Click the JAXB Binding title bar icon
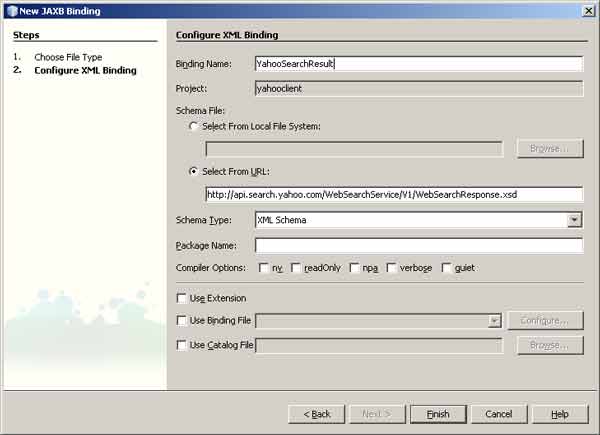The image size is (600, 435). click(x=12, y=11)
